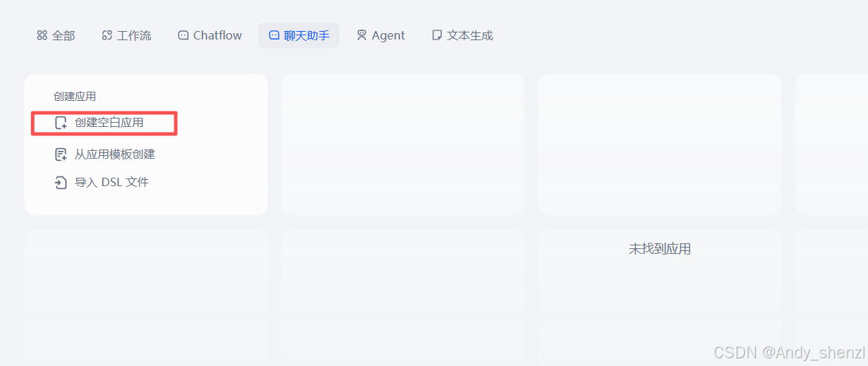Click the workflow icon beside 工作流
Screen dimensions: 868x366
(107, 35)
